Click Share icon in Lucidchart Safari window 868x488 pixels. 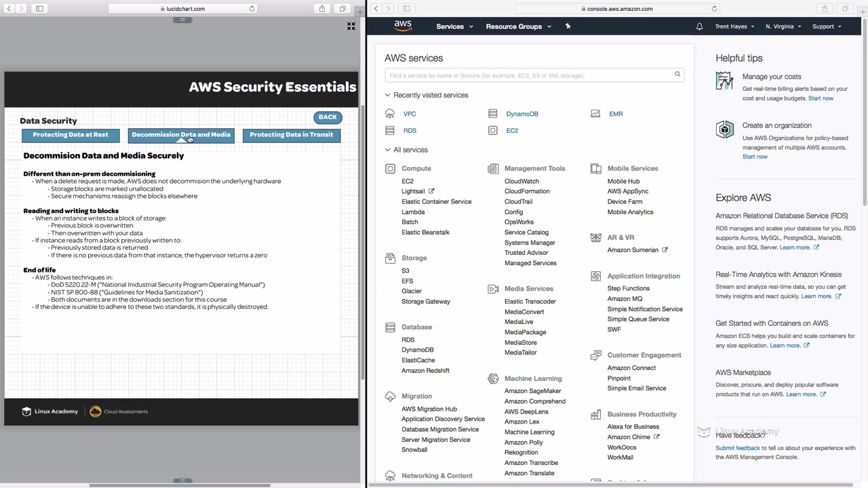[322, 9]
